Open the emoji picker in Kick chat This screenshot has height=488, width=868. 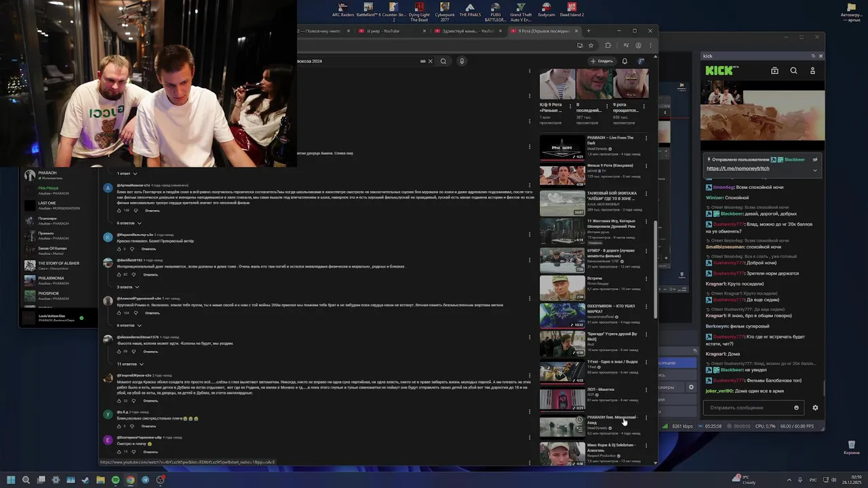coord(796,407)
